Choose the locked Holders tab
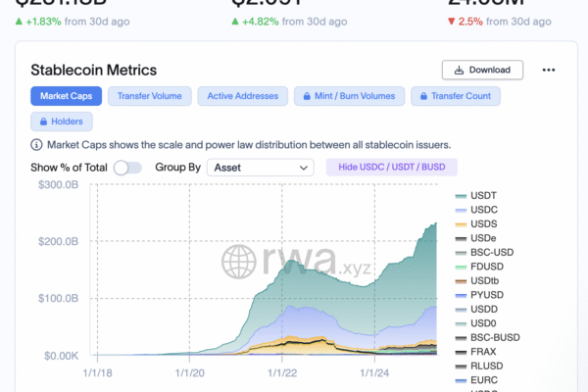Screen dimensions: 588x392 (62, 122)
